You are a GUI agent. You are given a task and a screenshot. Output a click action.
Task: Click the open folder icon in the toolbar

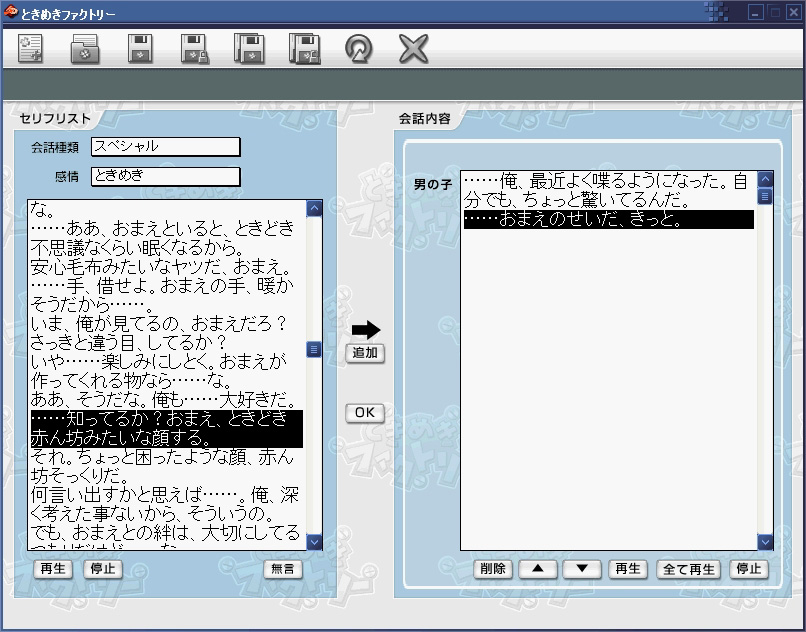[x=85, y=49]
